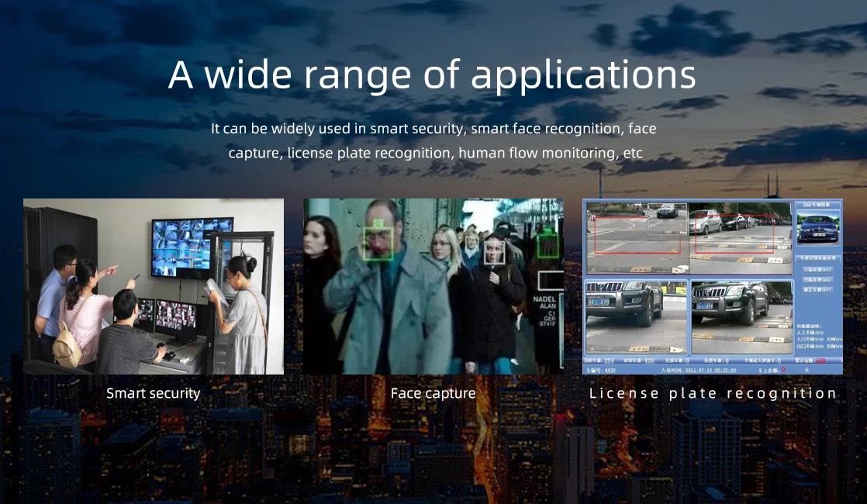867x504 pixels.
Task: Select the bottom-left SUV plate camera feed
Action: [x=636, y=316]
